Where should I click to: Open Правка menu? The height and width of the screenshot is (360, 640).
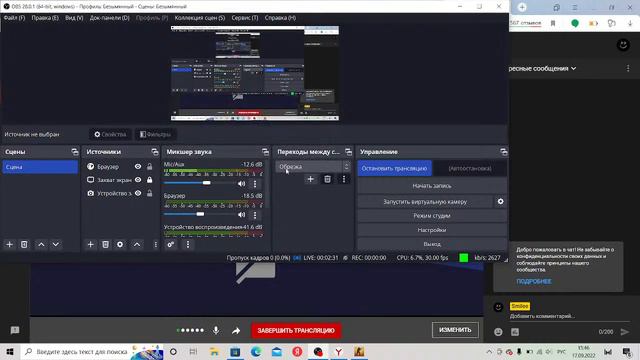click(45, 18)
